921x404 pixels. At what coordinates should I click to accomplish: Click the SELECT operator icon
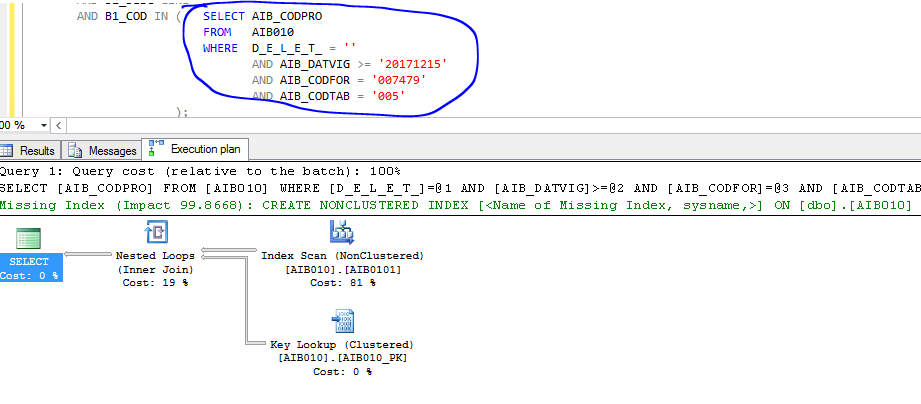coord(29,238)
